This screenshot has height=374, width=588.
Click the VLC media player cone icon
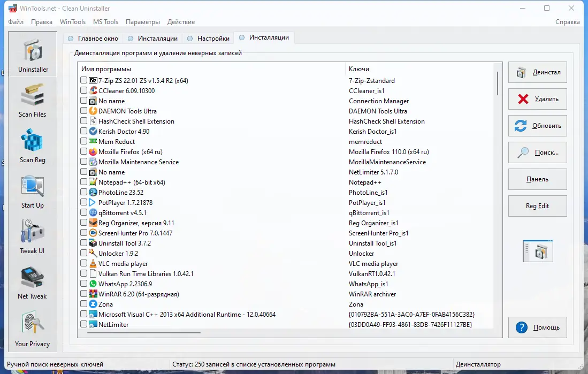[x=93, y=263]
